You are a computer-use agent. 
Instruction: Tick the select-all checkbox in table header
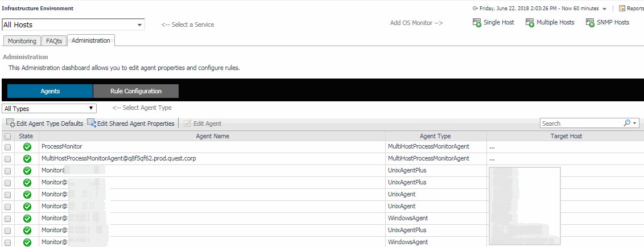(7, 137)
